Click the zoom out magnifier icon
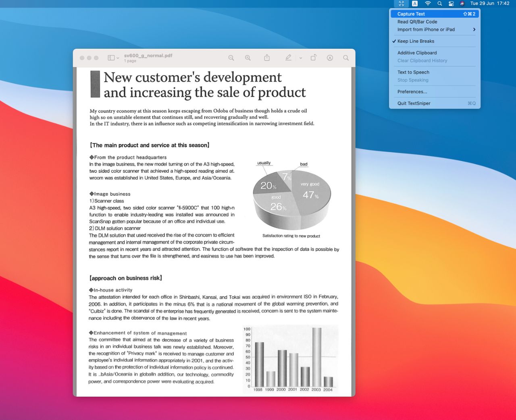 pyautogui.click(x=231, y=58)
